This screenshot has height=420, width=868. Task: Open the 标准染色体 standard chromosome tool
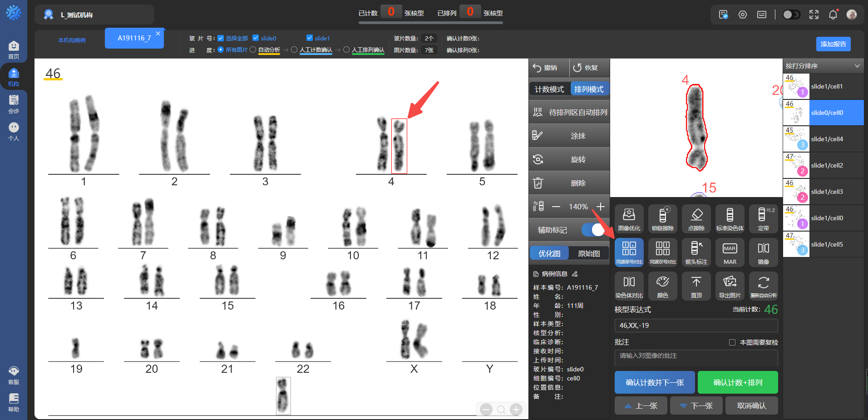tap(730, 218)
